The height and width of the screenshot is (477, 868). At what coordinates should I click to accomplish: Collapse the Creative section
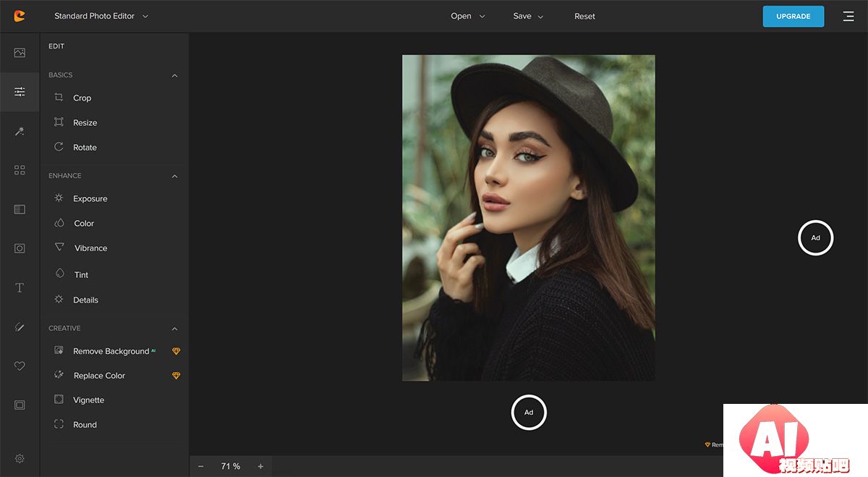pos(174,329)
